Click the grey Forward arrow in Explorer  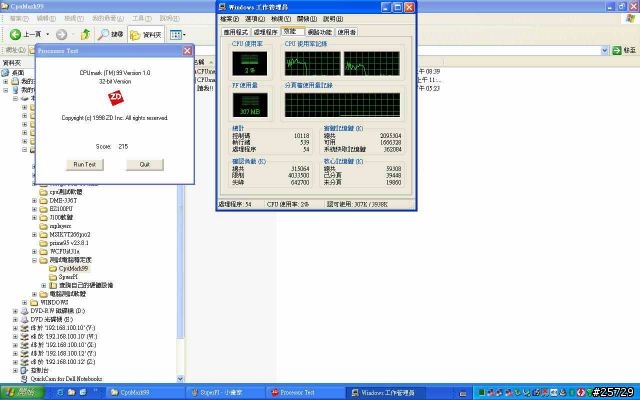pyautogui.click(x=61, y=35)
